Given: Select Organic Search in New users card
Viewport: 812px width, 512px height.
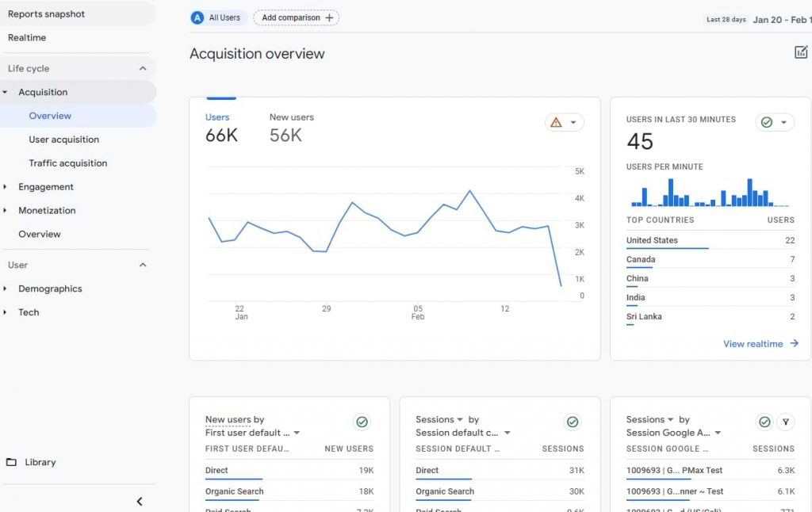Looking at the screenshot, I should point(233,491).
